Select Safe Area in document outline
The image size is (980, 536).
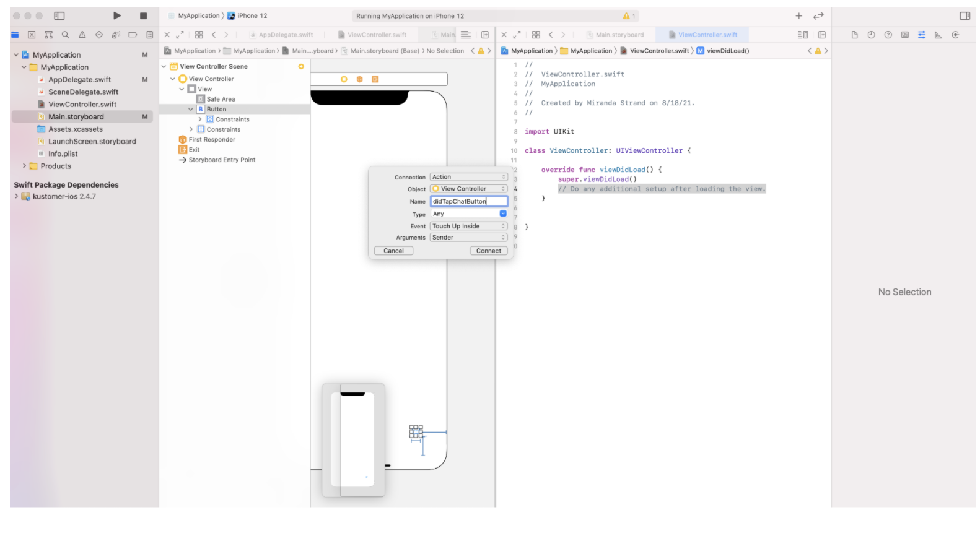(221, 99)
